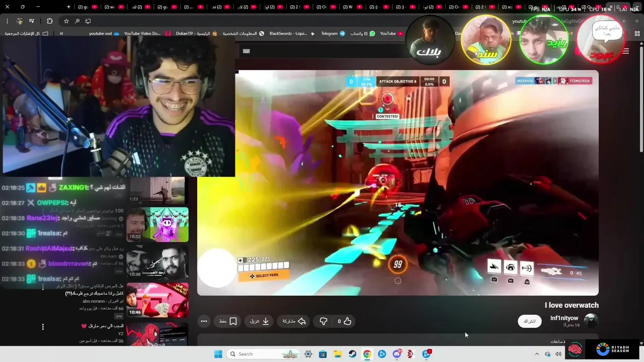
Task: Subscribe to Inf1nityow with اشتراك button
Action: point(530,321)
